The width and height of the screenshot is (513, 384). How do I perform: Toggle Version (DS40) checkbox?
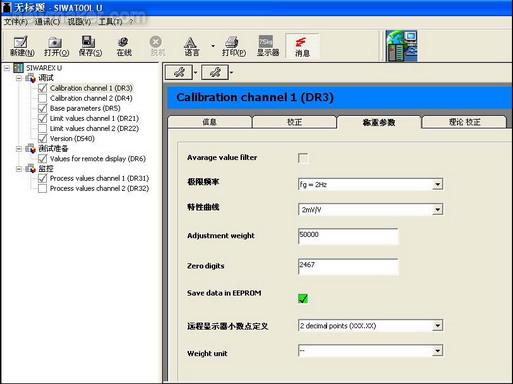tap(43, 138)
